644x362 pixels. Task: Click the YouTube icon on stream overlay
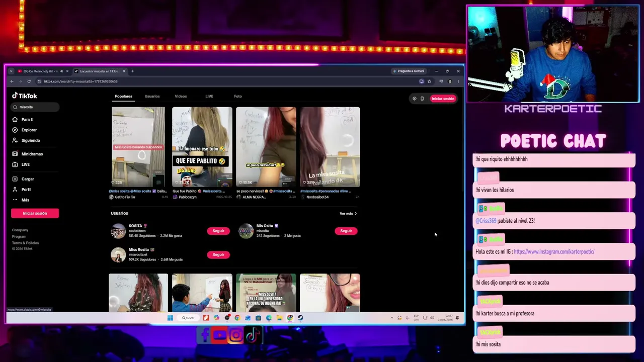click(x=219, y=335)
